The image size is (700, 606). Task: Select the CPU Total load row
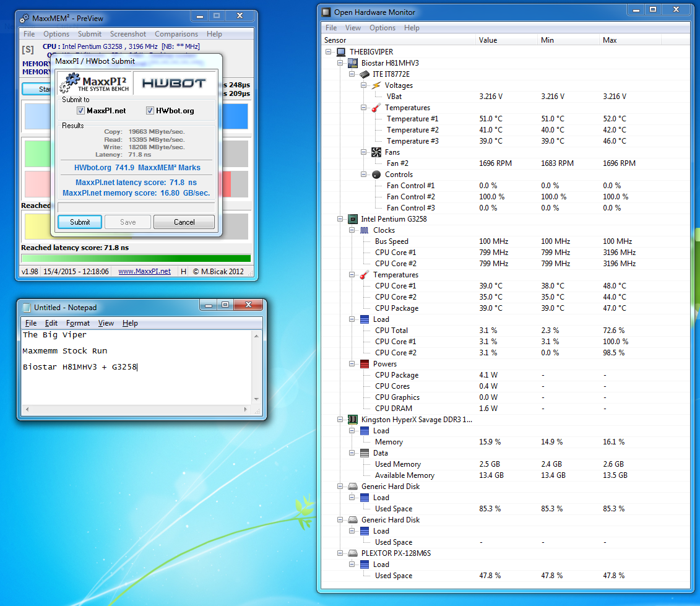506,331
